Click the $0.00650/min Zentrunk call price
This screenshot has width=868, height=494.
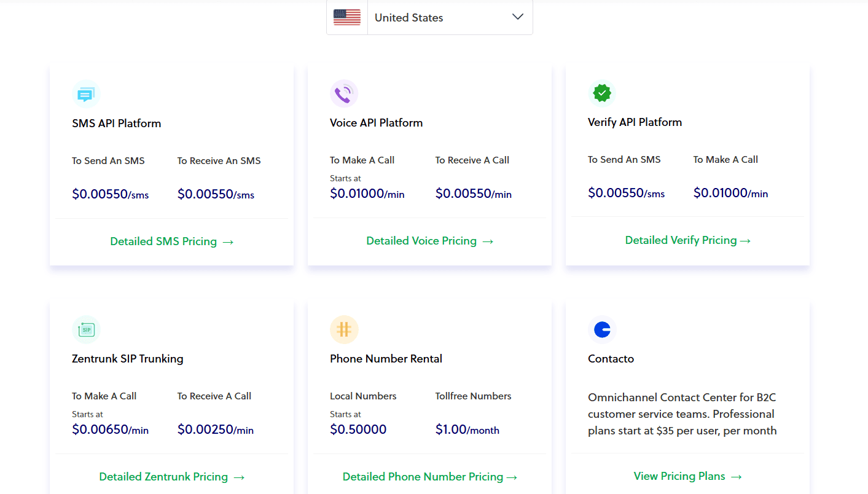[x=111, y=430]
